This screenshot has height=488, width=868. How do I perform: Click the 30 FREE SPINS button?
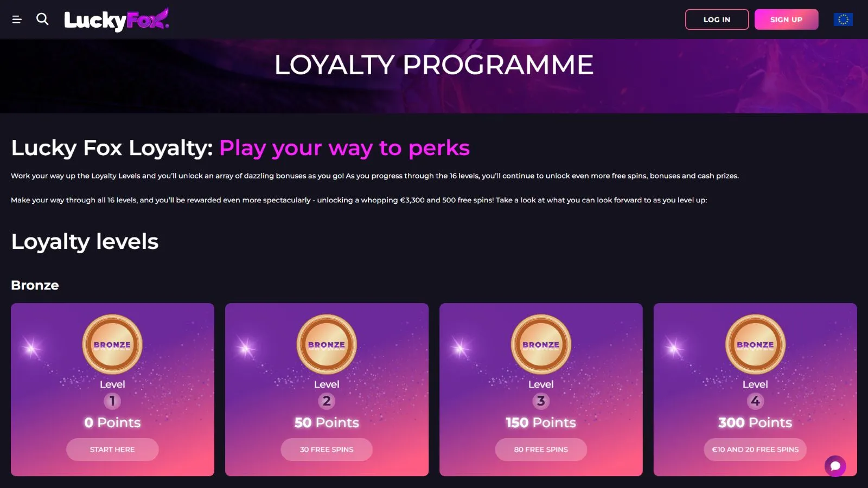(x=327, y=450)
